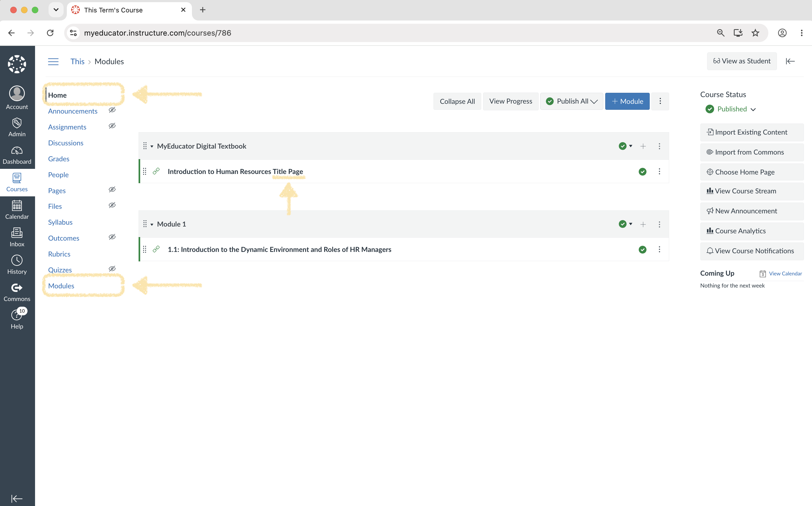
Task: Open options for Introduction to Human Resources item
Action: (x=659, y=171)
